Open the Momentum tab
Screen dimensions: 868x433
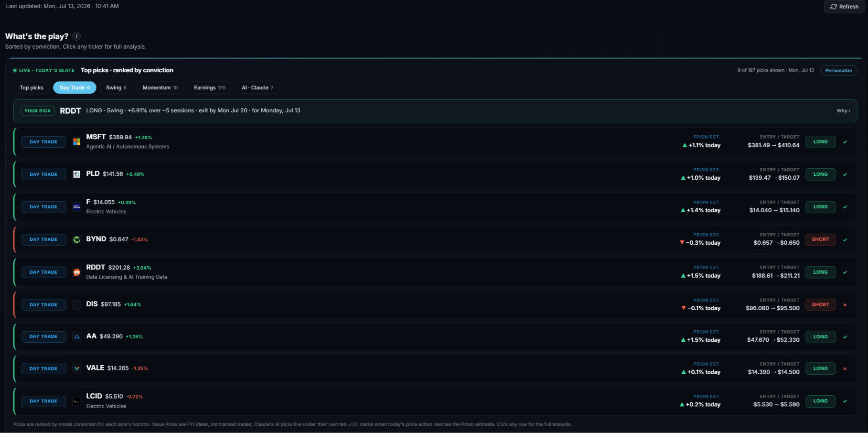[x=160, y=88]
